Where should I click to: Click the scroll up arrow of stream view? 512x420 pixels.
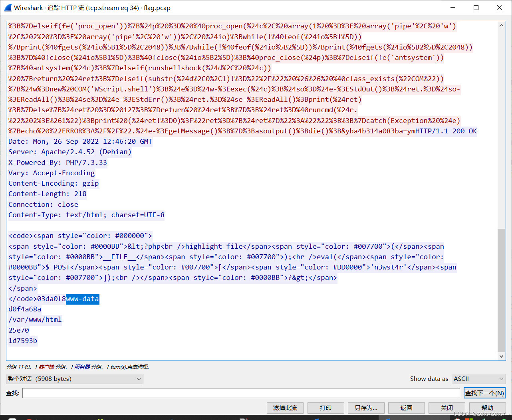tap(501, 26)
